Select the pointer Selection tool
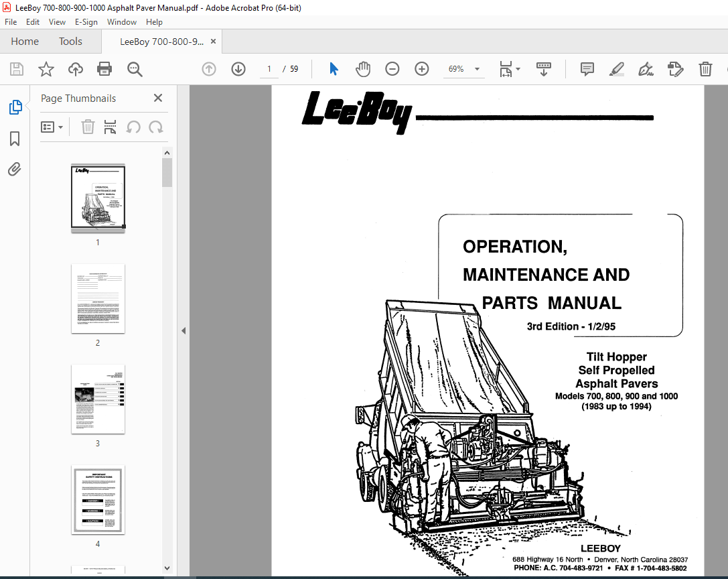The width and height of the screenshot is (728, 579). 333,69
